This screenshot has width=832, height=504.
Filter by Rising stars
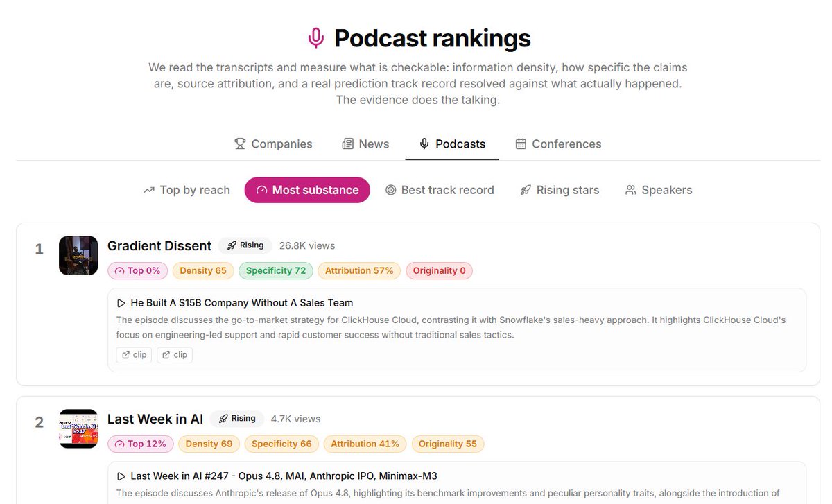560,190
